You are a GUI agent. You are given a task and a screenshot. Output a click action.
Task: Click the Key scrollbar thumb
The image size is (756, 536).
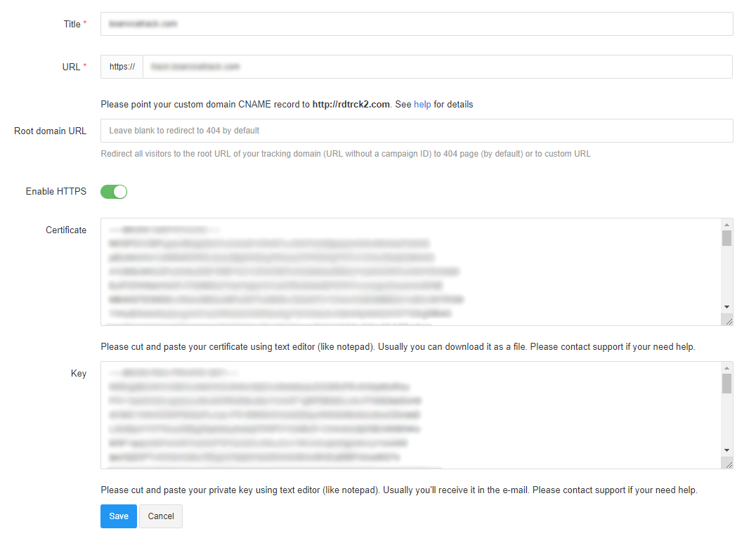tap(726, 384)
